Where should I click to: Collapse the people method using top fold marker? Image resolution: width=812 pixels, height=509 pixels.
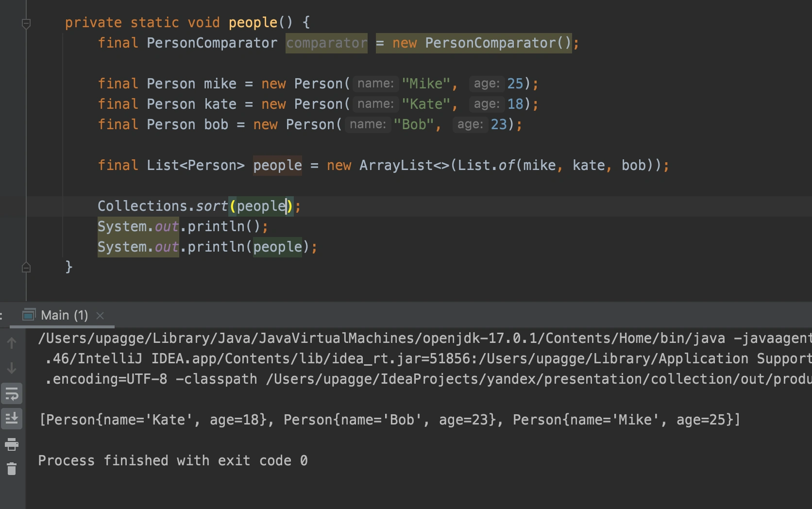click(26, 22)
